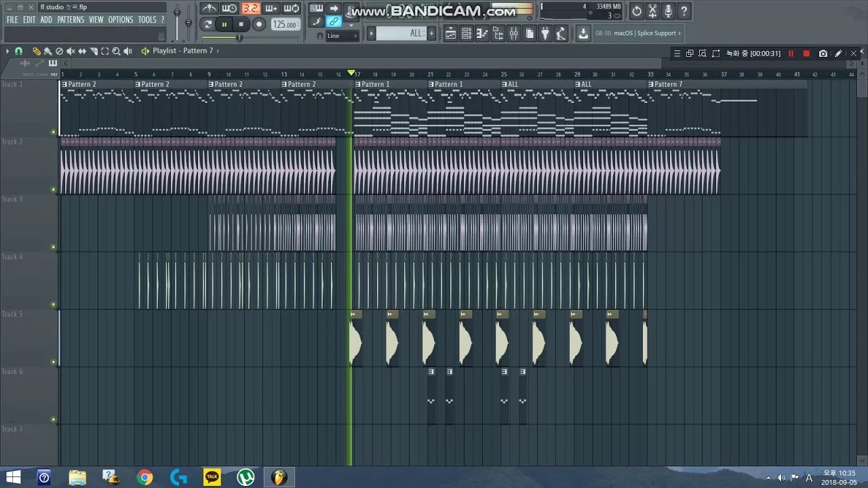
Task: Open the PATTERNS menu
Action: (x=71, y=20)
